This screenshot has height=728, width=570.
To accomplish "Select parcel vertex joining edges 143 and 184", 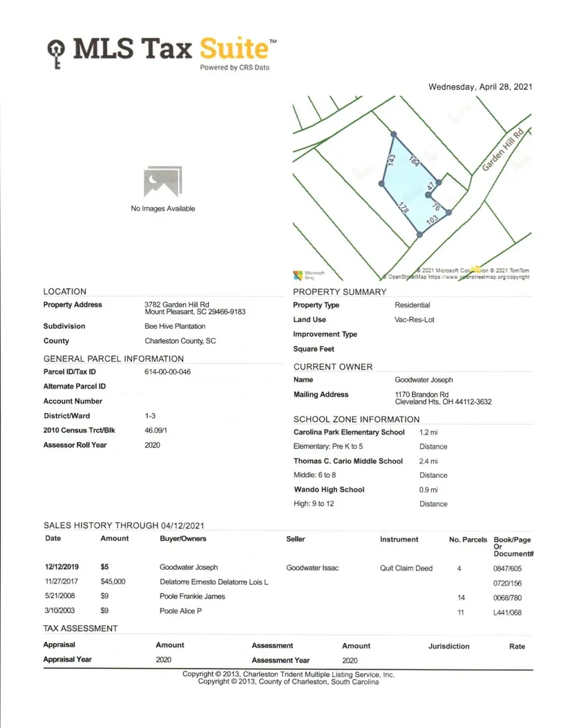I will [x=393, y=134].
